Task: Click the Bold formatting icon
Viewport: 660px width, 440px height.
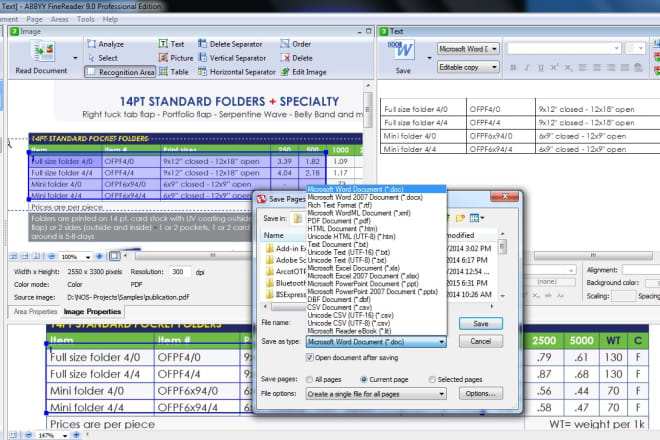Action: pyautogui.click(x=513, y=67)
